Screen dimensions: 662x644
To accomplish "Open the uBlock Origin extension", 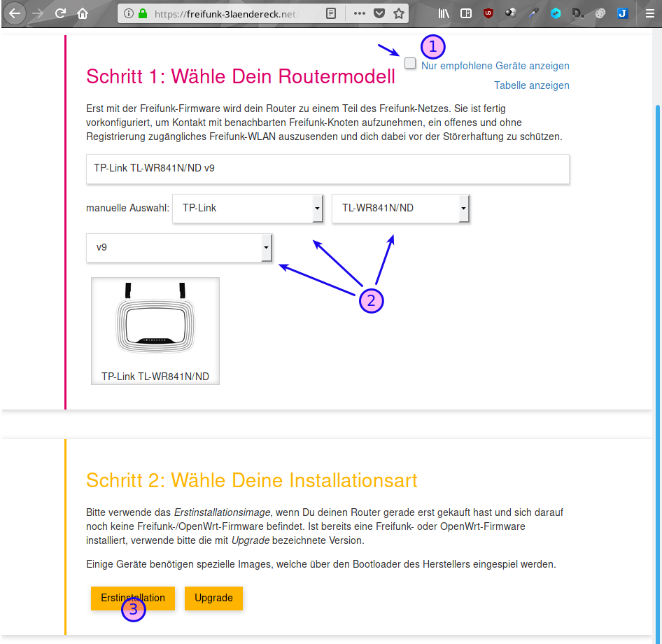I will pos(488,13).
